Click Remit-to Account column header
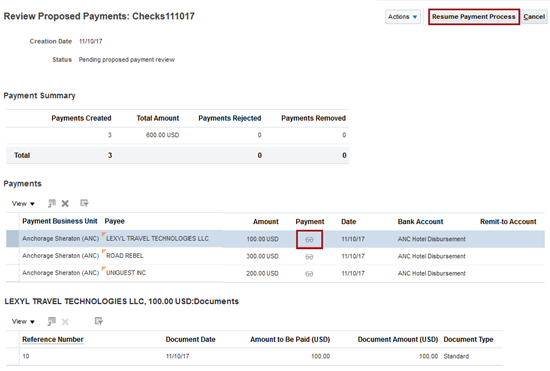The image size is (550, 371). [508, 222]
